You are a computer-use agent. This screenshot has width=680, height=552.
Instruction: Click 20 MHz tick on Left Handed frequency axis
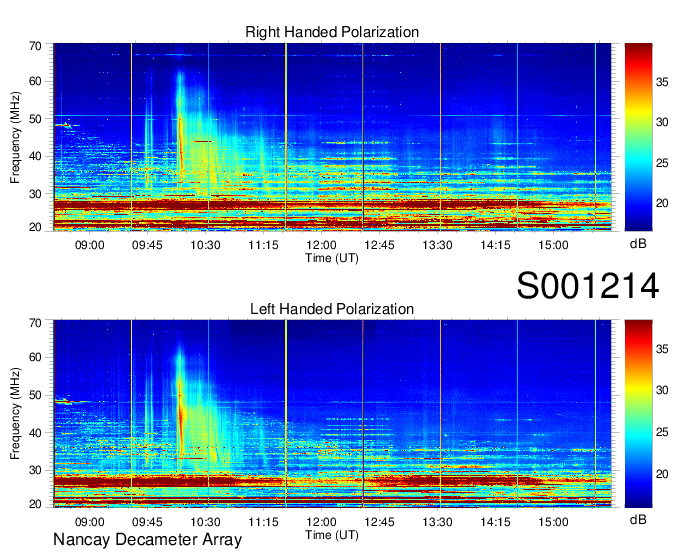click(35, 504)
